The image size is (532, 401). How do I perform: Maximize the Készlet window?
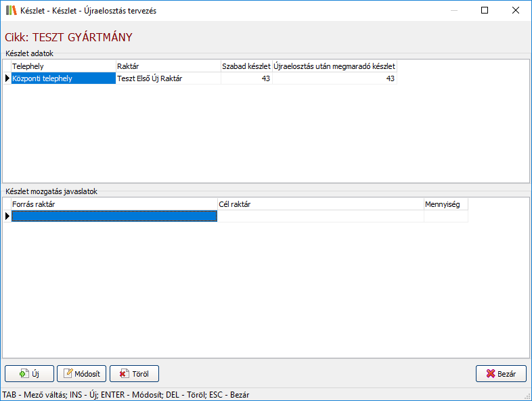tap(485, 11)
